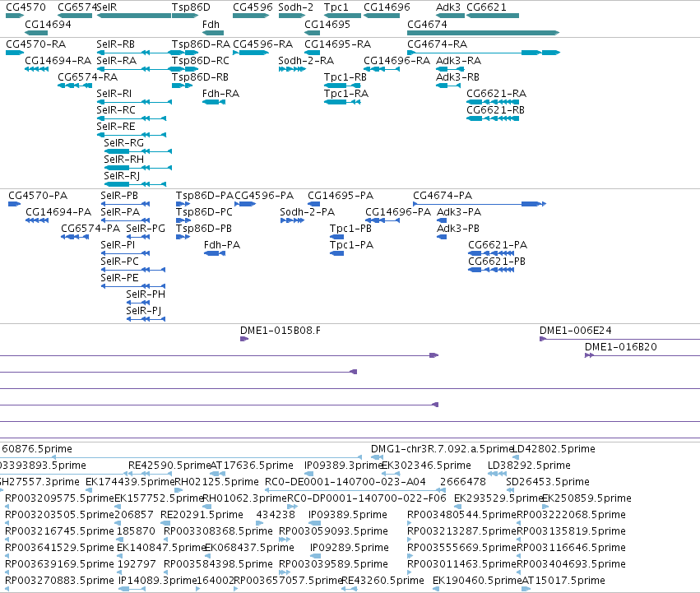Image resolution: width=700 pixels, height=593 pixels.
Task: Open transcript Tpc1-RB label
Action: coord(345,76)
